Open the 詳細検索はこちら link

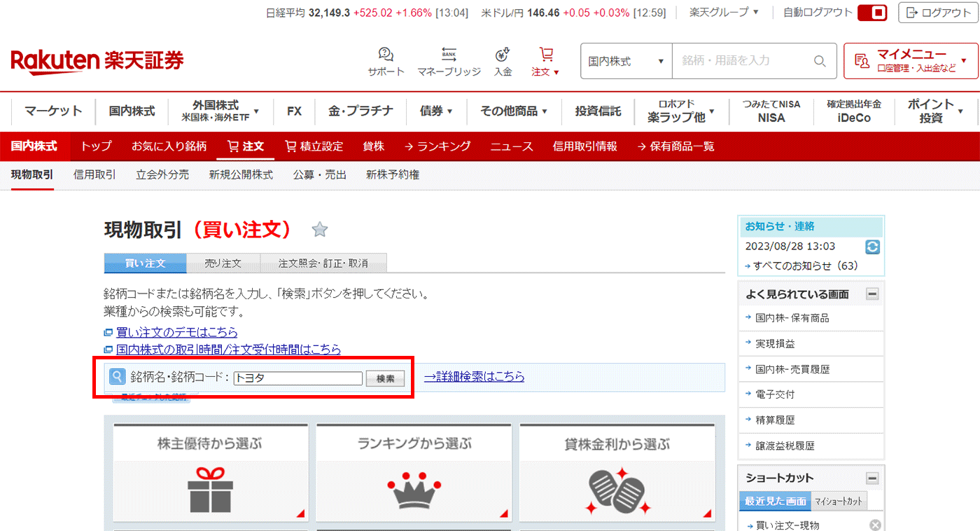475,377
